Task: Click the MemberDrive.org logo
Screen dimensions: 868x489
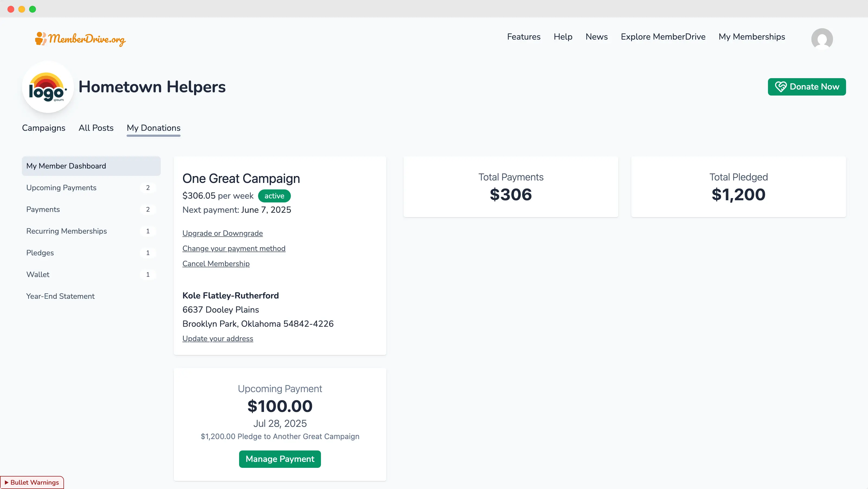Action: [x=80, y=39]
